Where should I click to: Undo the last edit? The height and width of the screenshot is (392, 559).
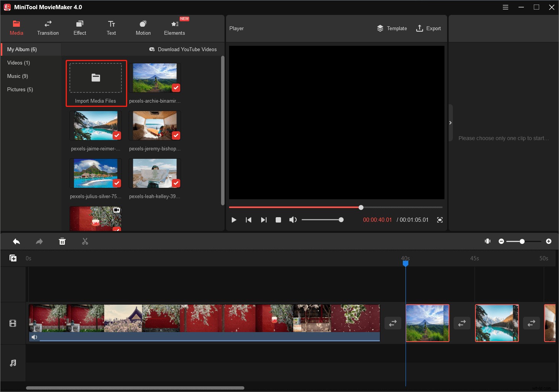pyautogui.click(x=16, y=241)
